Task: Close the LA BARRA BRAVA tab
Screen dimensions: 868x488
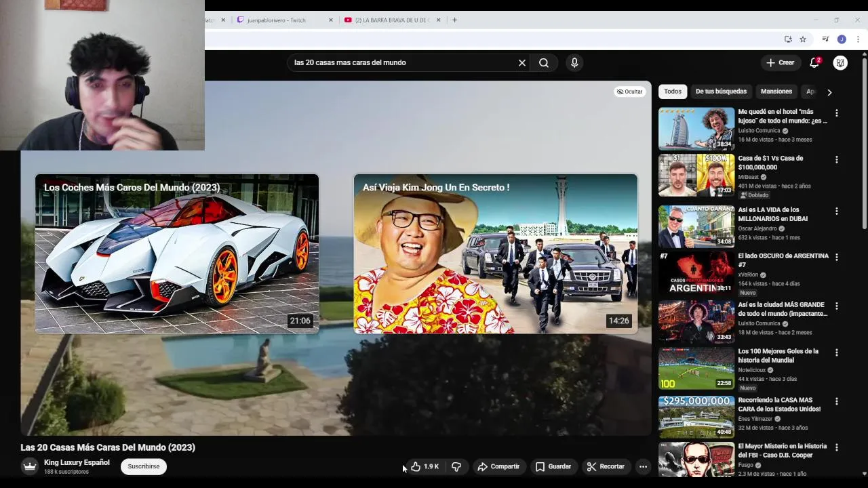Action: 438,20
